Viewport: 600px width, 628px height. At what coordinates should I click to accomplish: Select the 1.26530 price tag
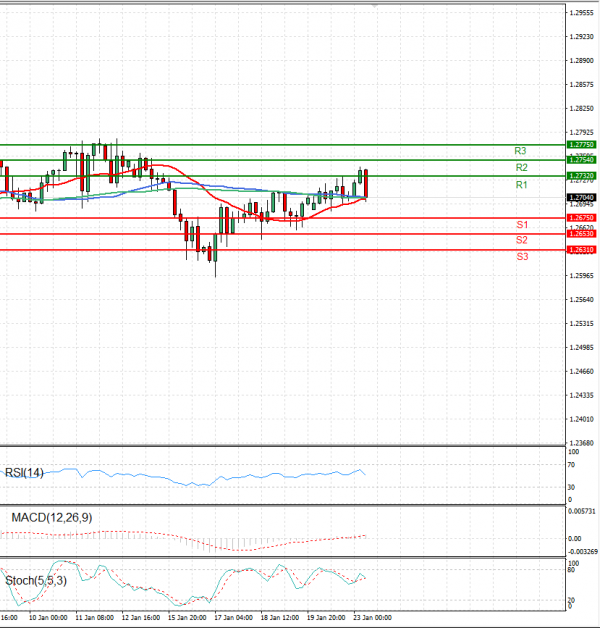tap(581, 234)
